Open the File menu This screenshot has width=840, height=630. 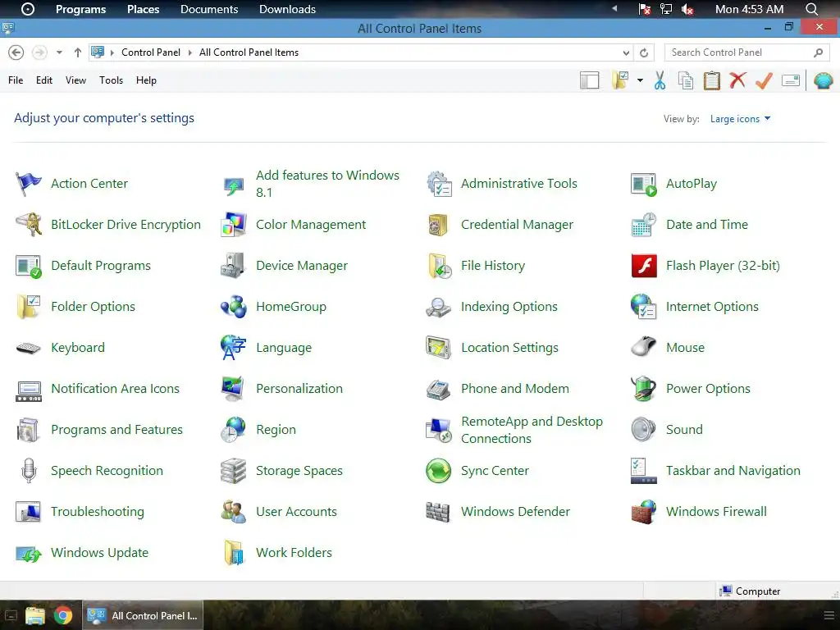pyautogui.click(x=16, y=80)
